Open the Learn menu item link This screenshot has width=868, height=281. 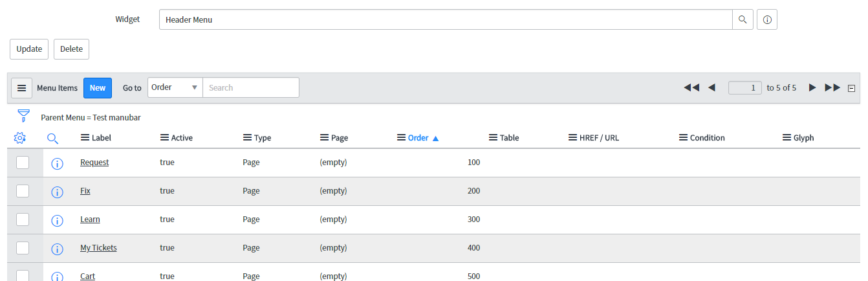[90, 219]
